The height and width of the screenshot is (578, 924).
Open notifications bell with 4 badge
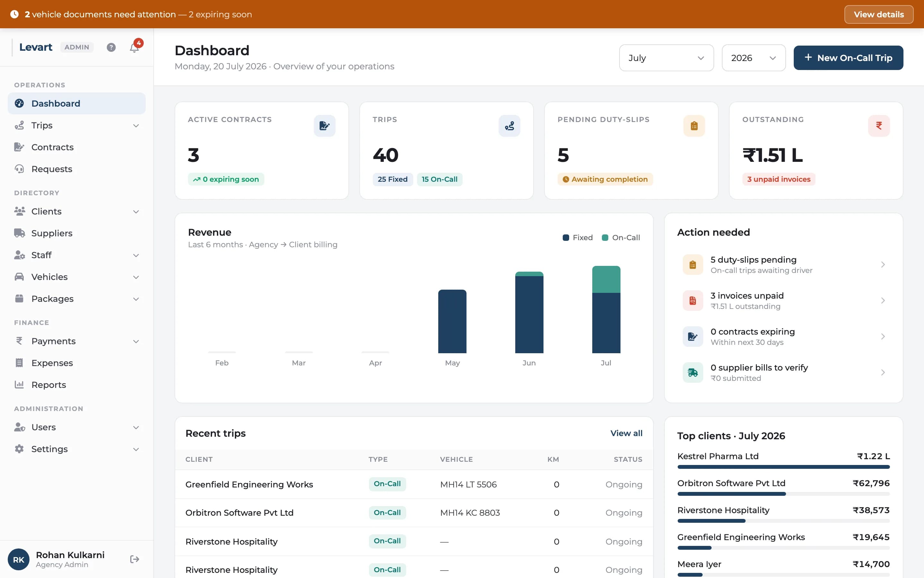[x=134, y=48]
